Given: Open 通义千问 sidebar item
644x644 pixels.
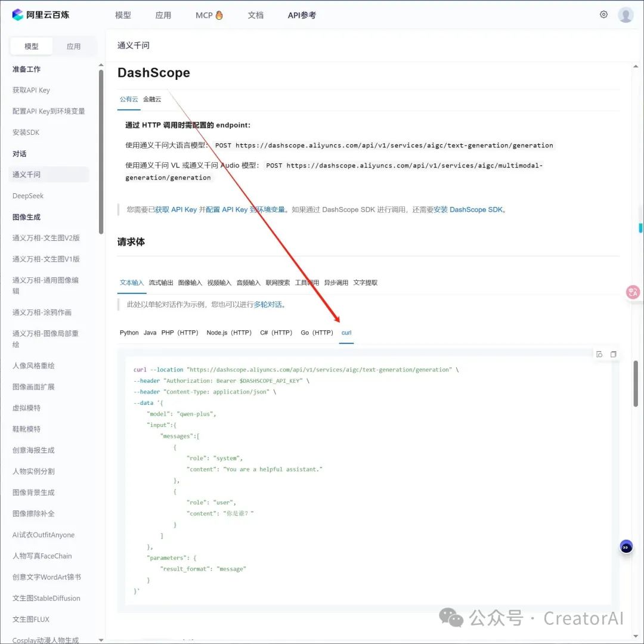Looking at the screenshot, I should [x=48, y=175].
